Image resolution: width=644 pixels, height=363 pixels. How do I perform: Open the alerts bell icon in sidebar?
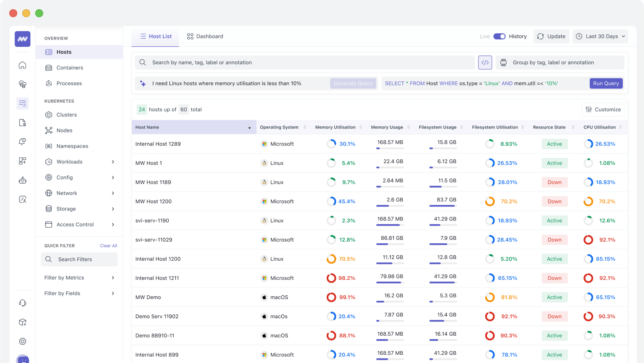pyautogui.click(x=23, y=142)
